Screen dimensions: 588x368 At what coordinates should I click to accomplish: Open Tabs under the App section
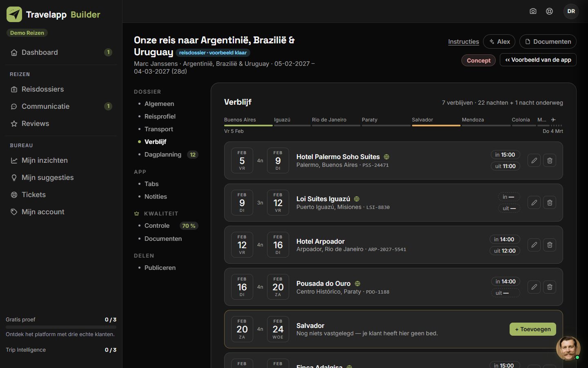[151, 184]
